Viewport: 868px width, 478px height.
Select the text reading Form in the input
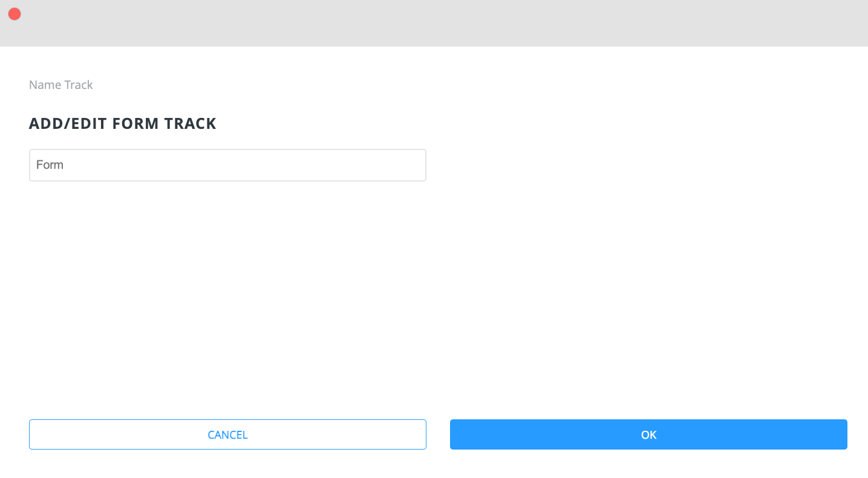[50, 165]
